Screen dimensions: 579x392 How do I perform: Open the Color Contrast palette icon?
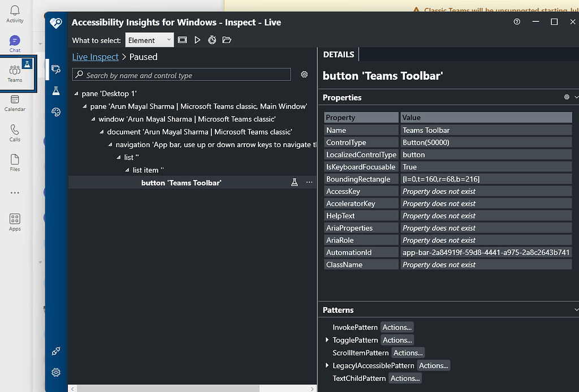point(55,112)
